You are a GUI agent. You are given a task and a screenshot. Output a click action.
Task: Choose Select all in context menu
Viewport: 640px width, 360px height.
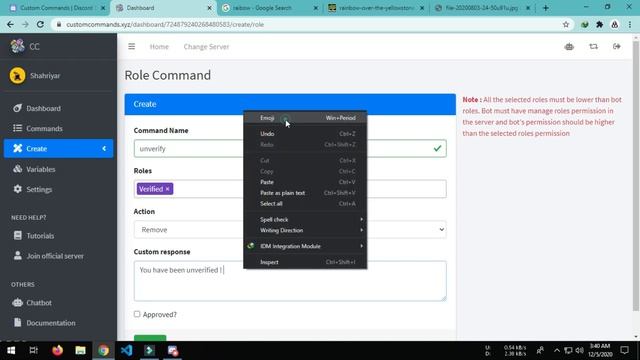click(305, 204)
